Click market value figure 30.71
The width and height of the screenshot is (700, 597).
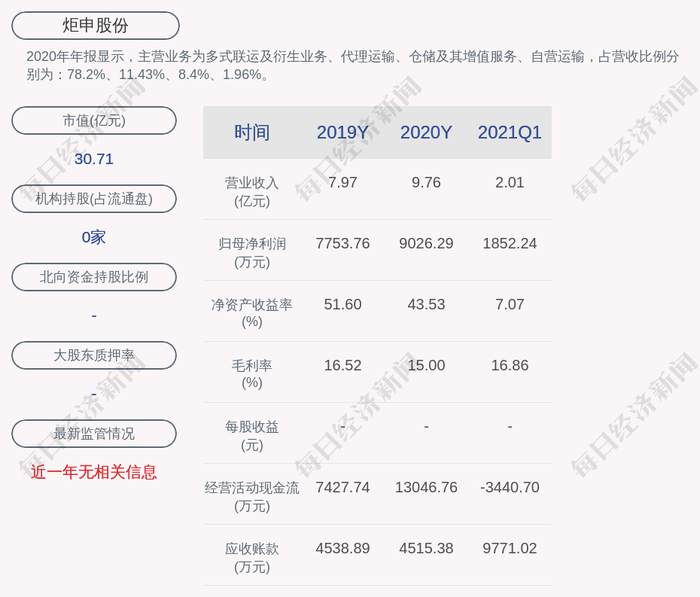[94, 159]
